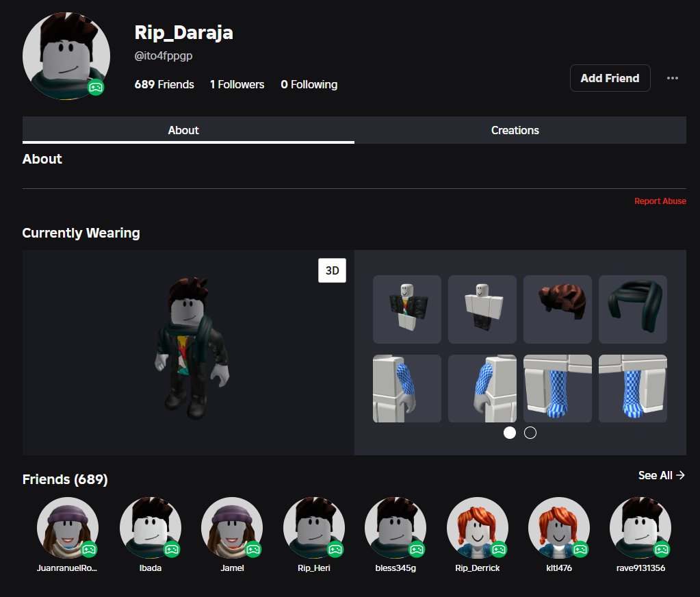
Task: Click in-game icon on JuanranuelRo... avatar
Action: (x=89, y=549)
